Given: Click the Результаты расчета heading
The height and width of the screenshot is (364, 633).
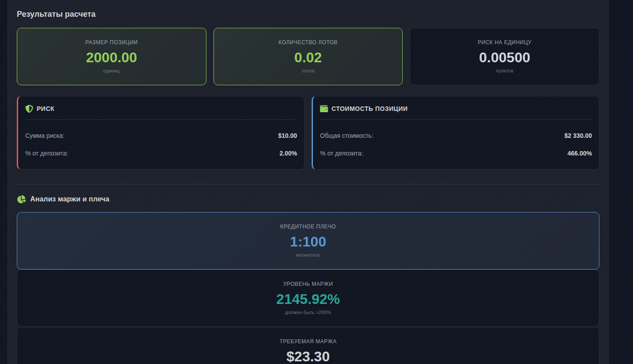Looking at the screenshot, I should [x=56, y=14].
